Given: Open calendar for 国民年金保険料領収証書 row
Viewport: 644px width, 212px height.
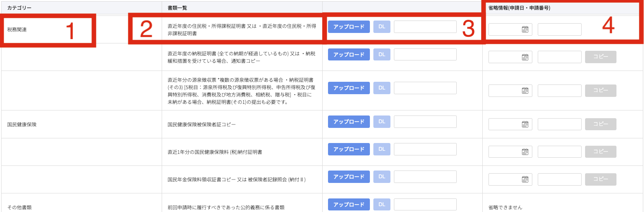Looking at the screenshot, I should [525, 179].
